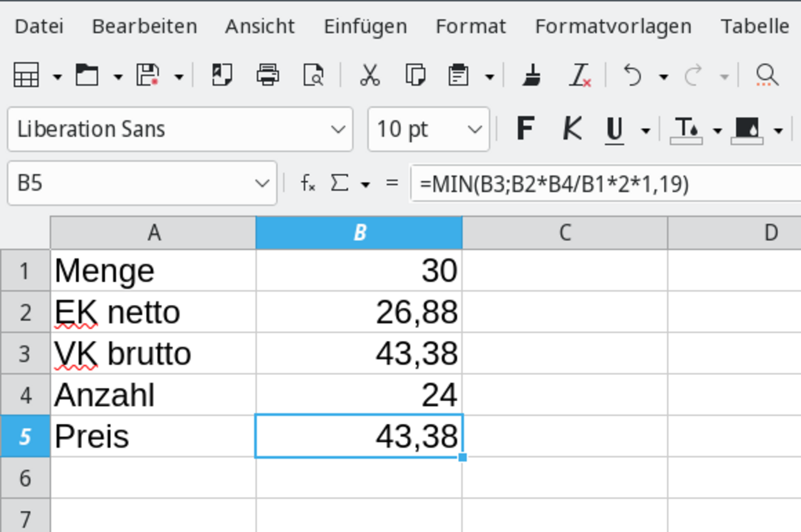Viewport: 801px width, 532px height.
Task: Click the Formula equals sign icon
Action: coord(392,183)
